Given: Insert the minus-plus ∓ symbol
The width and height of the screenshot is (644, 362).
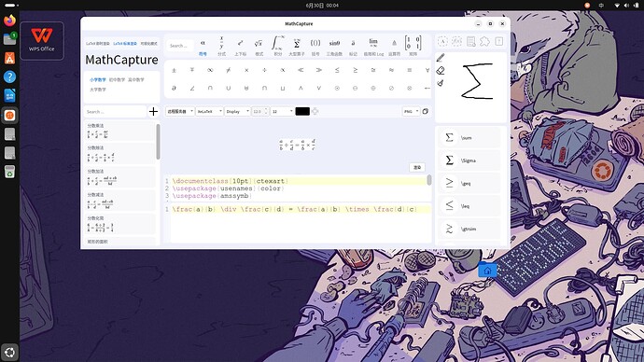Looking at the screenshot, I should (192, 70).
